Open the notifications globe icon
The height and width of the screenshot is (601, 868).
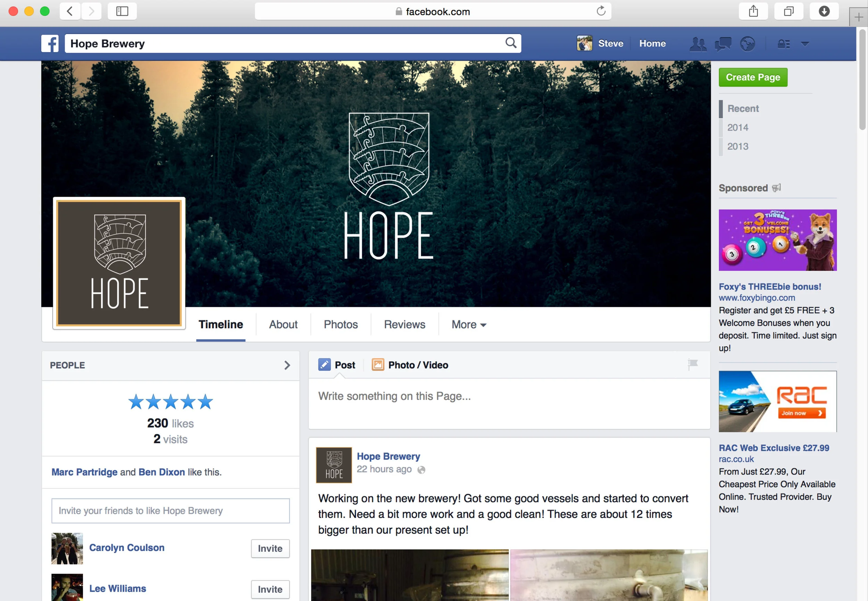748,44
